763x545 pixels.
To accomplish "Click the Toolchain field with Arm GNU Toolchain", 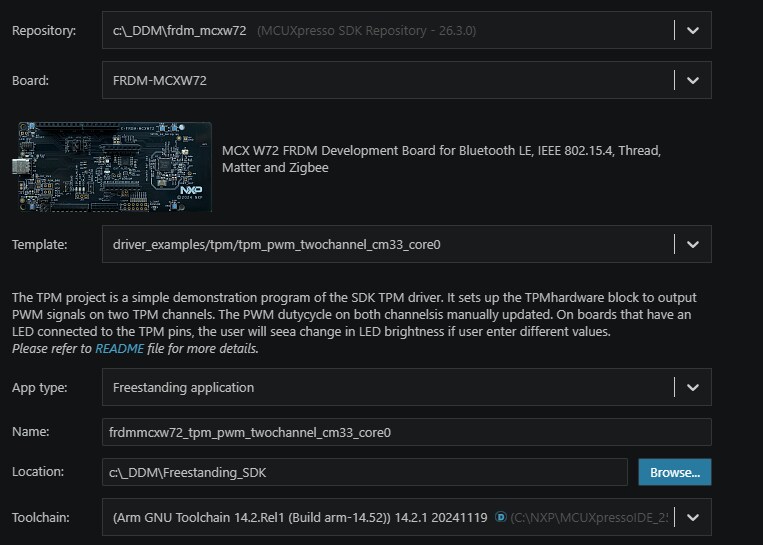I will pyautogui.click(x=407, y=517).
